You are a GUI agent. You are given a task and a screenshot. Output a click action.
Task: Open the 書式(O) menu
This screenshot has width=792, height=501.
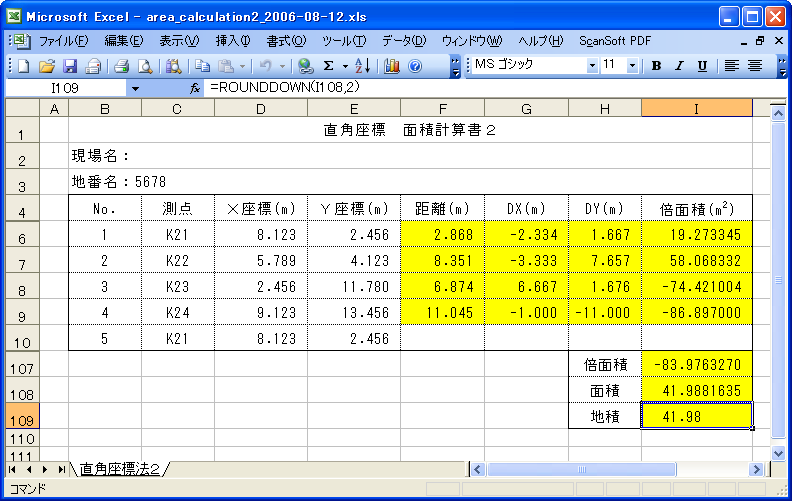click(x=286, y=41)
